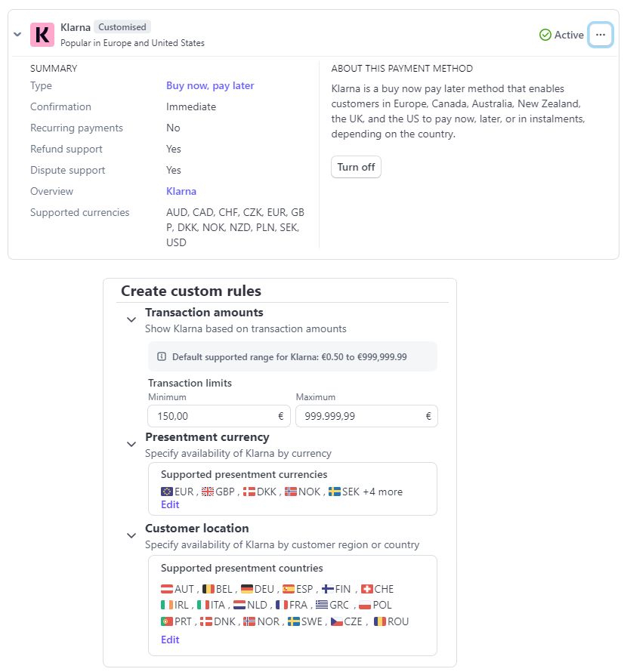Viewport: 624px width, 672px height.
Task: Click the green Active status icon
Action: (x=545, y=35)
